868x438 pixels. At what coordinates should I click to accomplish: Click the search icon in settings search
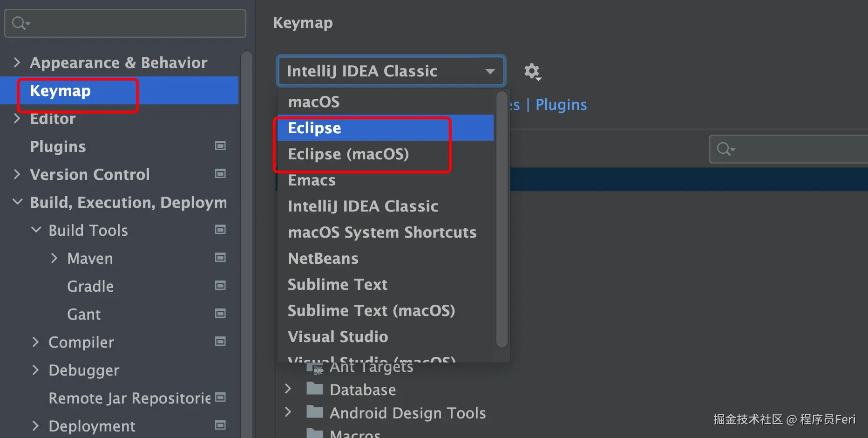[x=20, y=23]
